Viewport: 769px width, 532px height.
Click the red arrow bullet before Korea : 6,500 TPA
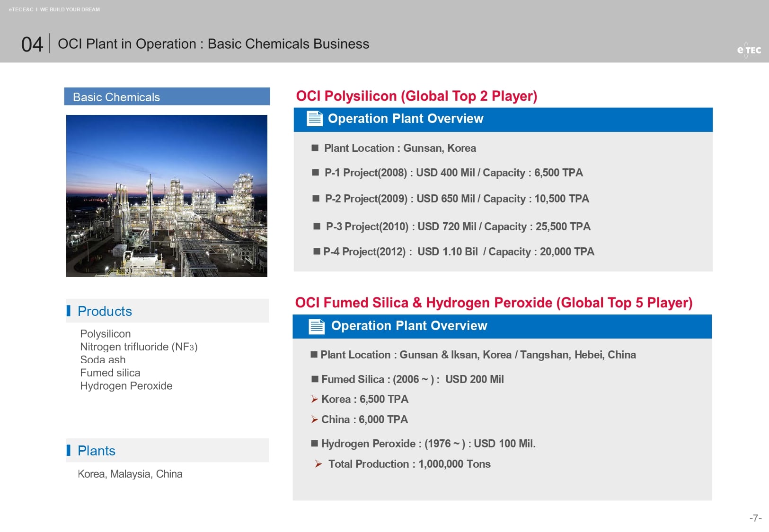tap(315, 399)
